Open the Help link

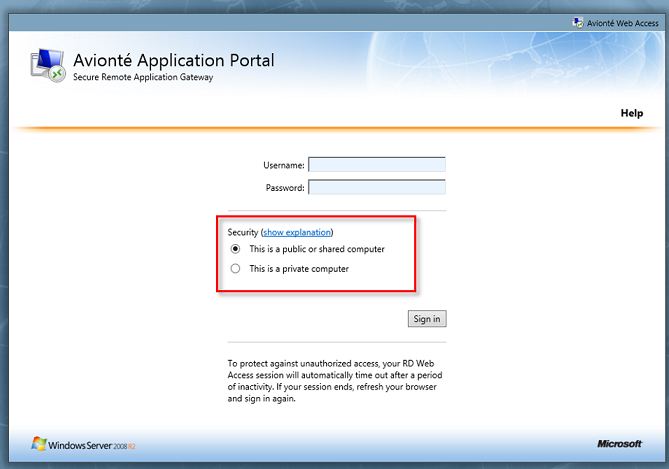[631, 113]
